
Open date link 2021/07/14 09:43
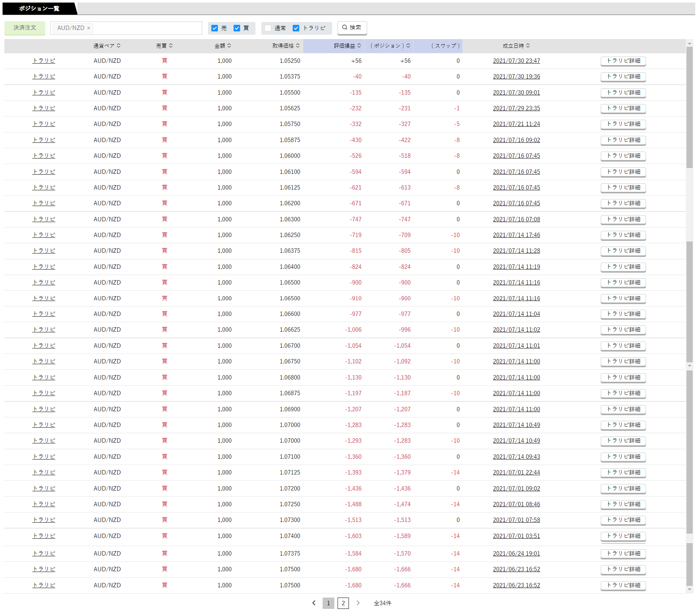click(516, 457)
